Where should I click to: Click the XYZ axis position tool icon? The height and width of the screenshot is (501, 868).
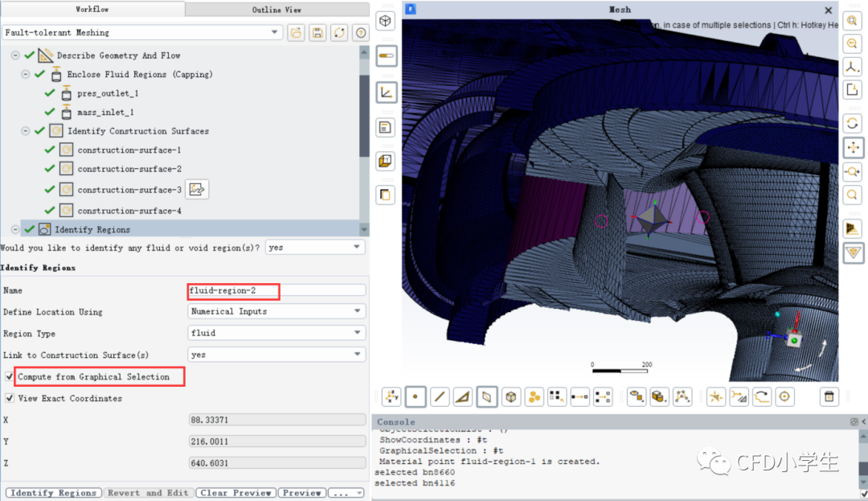click(x=391, y=396)
